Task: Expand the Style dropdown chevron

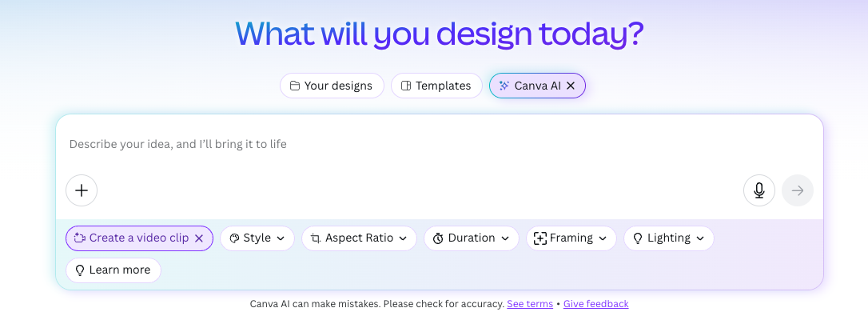Action: (281, 238)
